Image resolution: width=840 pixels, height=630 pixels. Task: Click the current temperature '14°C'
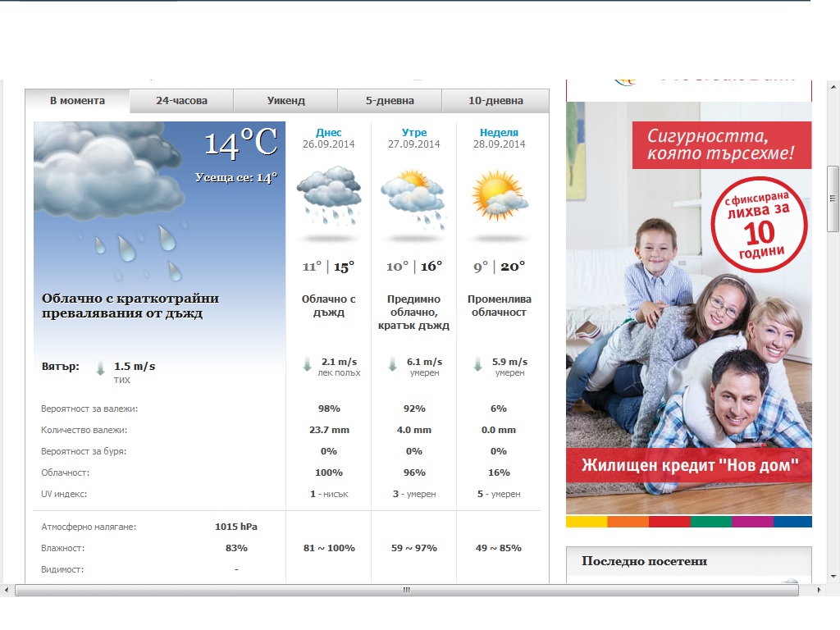click(x=240, y=144)
